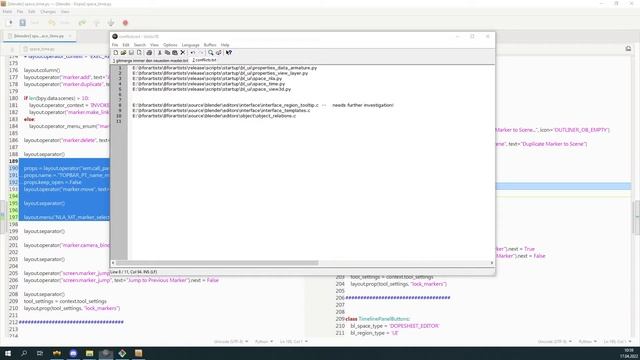Switch to the gitmerge master.txt tab in SciTE
Viewport: 640px width, 360px height.
point(150,60)
